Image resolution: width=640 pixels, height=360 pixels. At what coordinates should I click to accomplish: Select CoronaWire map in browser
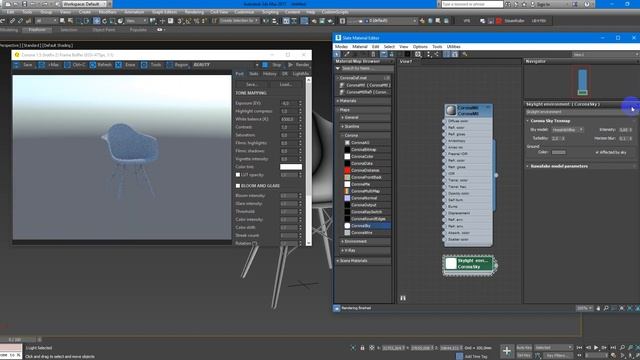pos(367,233)
